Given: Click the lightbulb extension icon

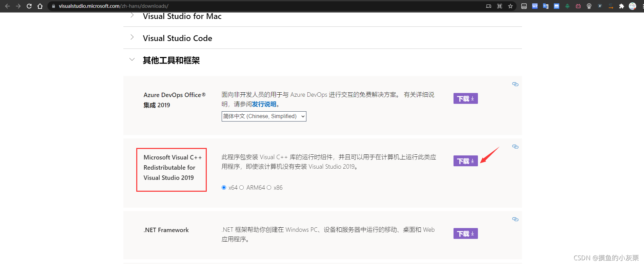Looking at the screenshot, I should pyautogui.click(x=589, y=6).
